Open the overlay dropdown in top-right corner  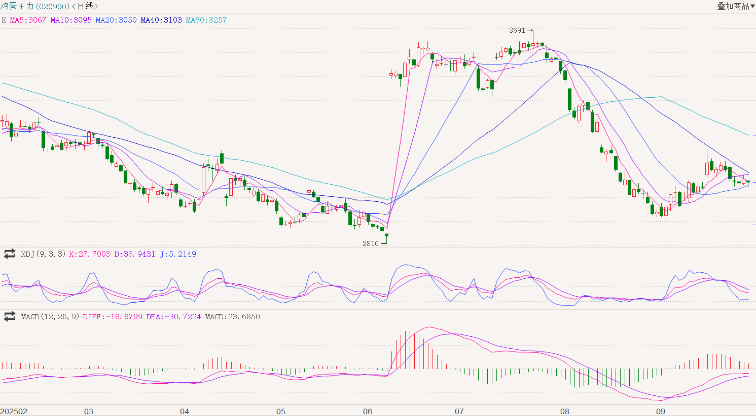pos(735,6)
